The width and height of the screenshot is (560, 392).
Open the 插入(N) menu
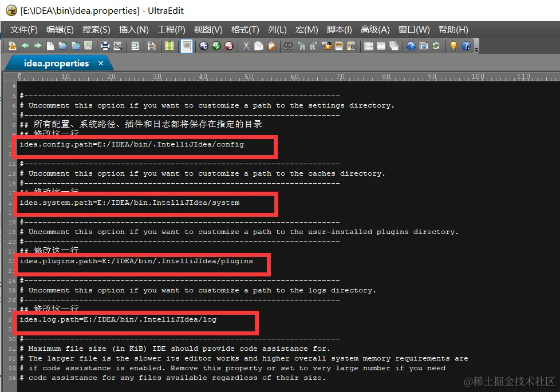133,30
